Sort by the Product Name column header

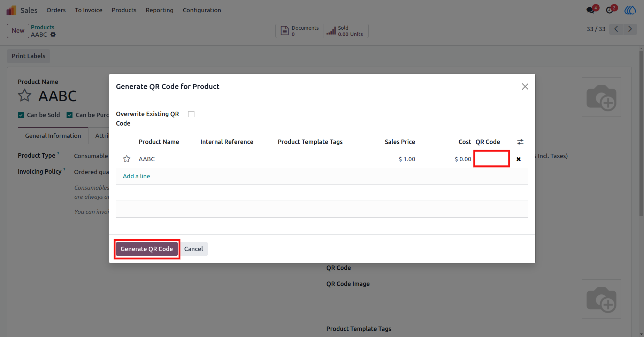pos(159,142)
